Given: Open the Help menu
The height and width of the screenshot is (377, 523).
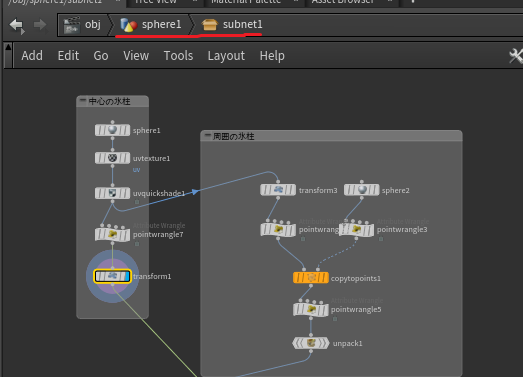Looking at the screenshot, I should pos(272,55).
